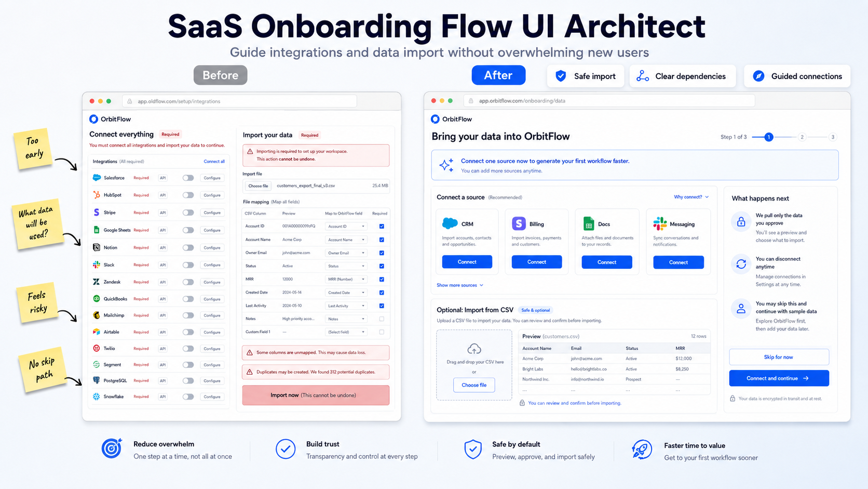Image resolution: width=868 pixels, height=489 pixels.
Task: Open the Status mapping dropdown
Action: (346, 266)
